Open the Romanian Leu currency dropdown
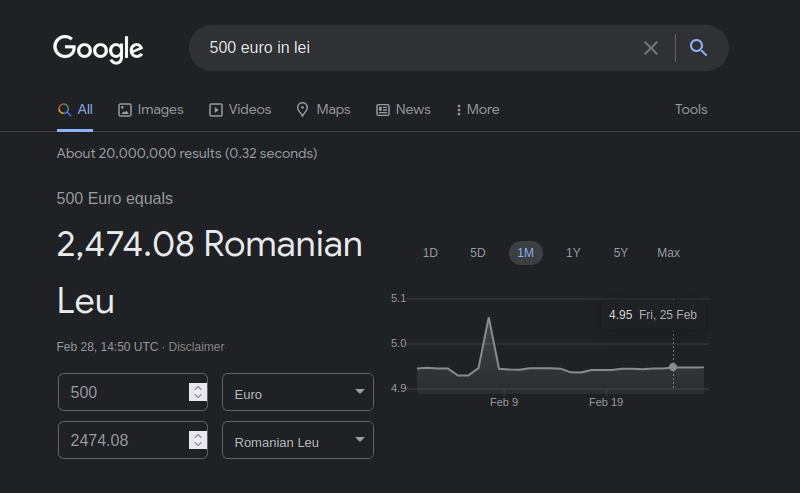 [298, 440]
